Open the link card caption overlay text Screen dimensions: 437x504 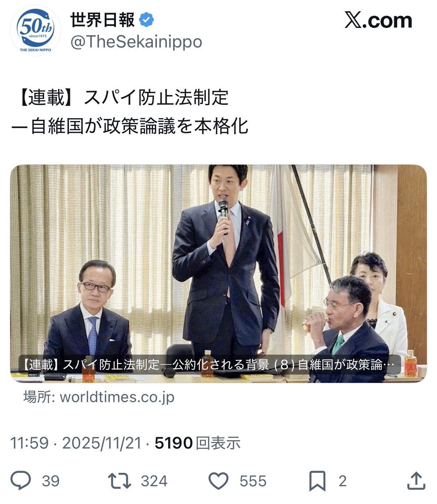tap(209, 364)
